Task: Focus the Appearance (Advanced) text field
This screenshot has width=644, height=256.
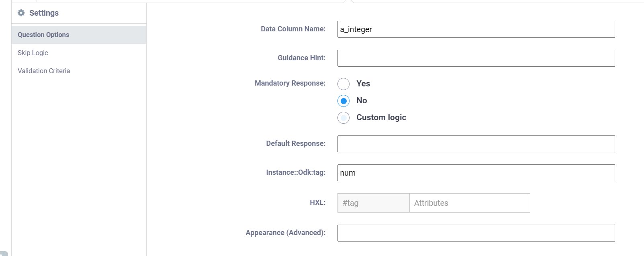Action: point(476,233)
